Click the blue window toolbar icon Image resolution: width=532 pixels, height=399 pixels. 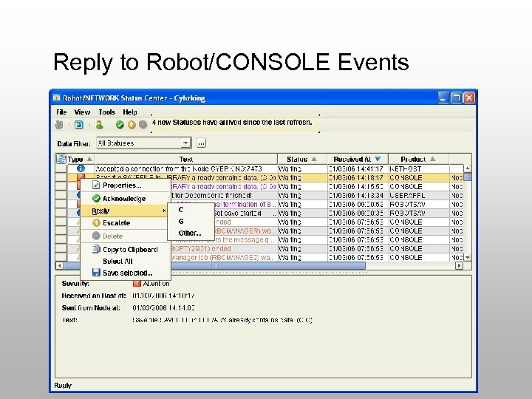pyautogui.click(x=79, y=125)
